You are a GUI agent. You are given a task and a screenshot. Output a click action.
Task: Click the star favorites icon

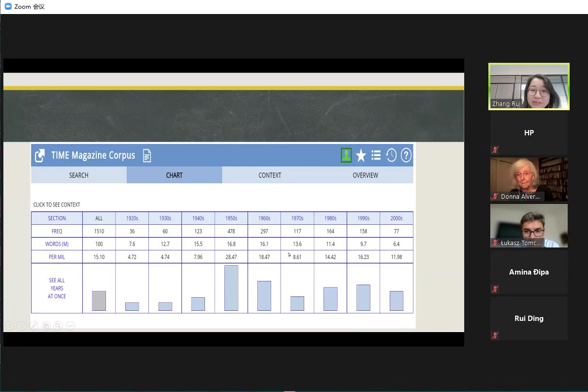click(x=361, y=155)
